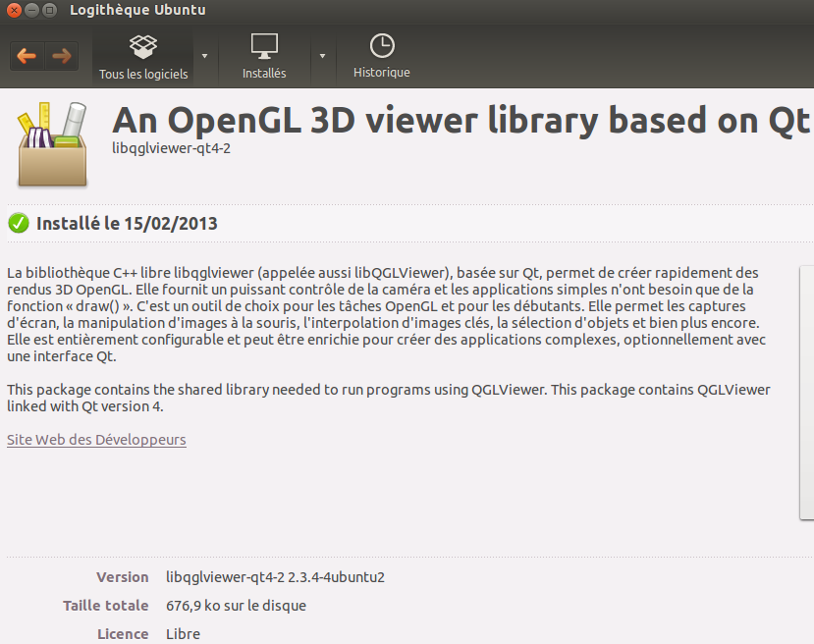Click the Logithèque Ubuntu window title

pos(137,10)
